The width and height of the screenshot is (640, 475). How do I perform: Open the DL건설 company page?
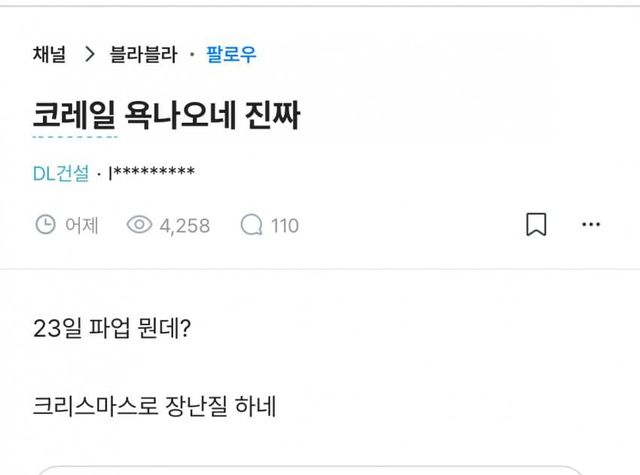[60, 174]
